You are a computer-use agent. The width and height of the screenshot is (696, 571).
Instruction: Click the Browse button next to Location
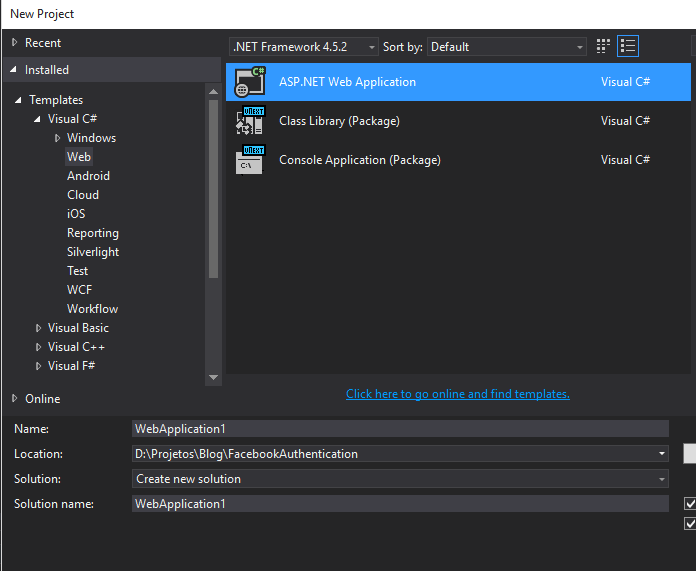click(689, 454)
